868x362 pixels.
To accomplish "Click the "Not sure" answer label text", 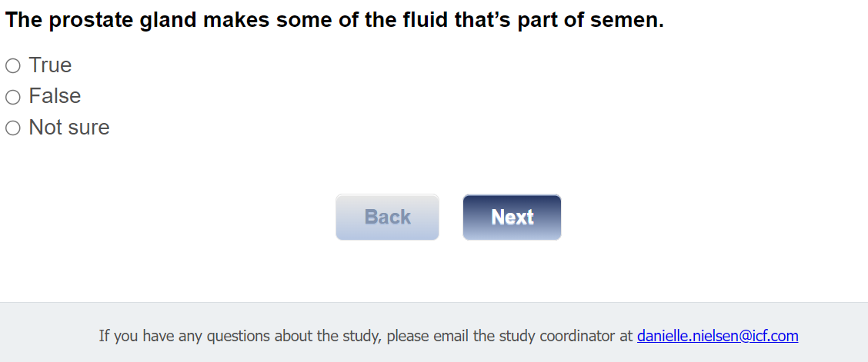I will [x=69, y=128].
